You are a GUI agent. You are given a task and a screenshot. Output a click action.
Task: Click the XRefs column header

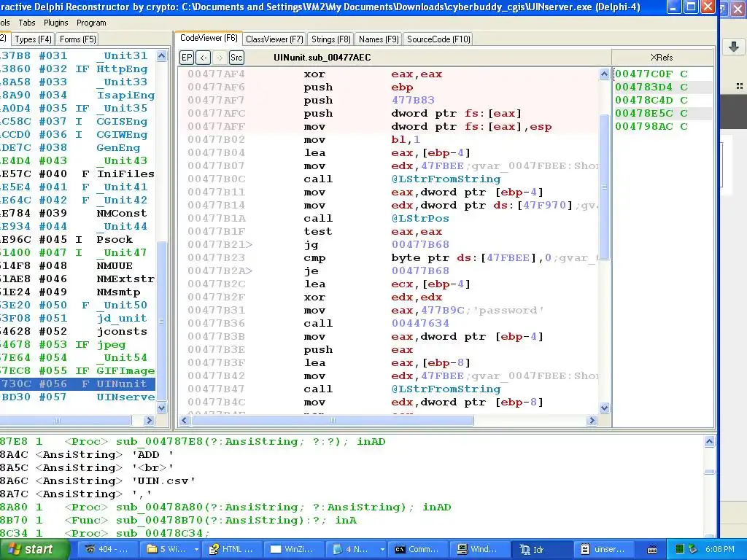662,57
